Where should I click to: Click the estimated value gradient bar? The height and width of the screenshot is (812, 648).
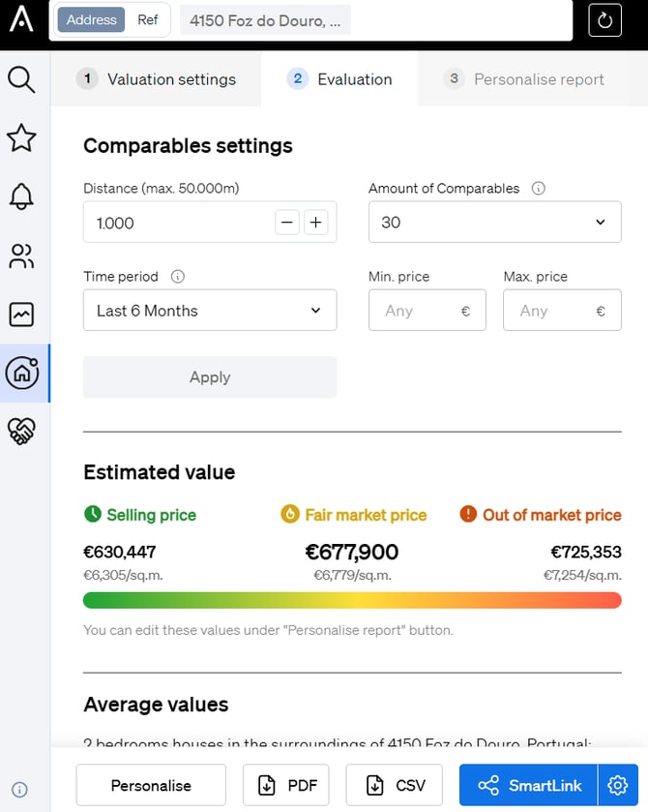(x=352, y=600)
